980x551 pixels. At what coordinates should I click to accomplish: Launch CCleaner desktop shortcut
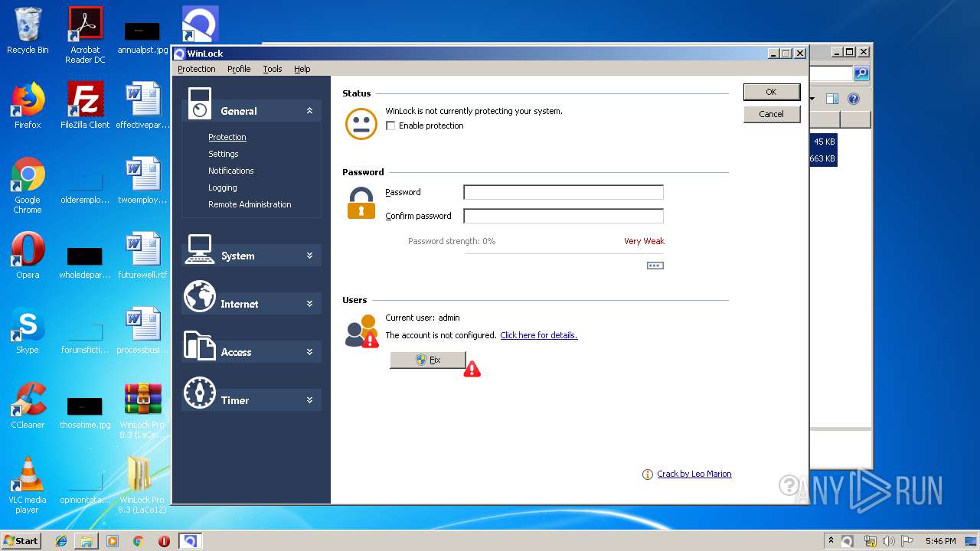point(28,406)
